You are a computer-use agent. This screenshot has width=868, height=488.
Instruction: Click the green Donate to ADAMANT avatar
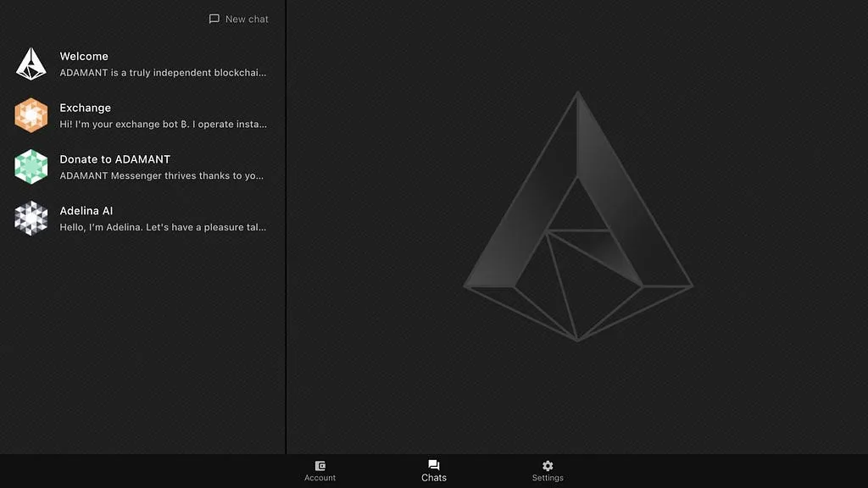click(31, 167)
